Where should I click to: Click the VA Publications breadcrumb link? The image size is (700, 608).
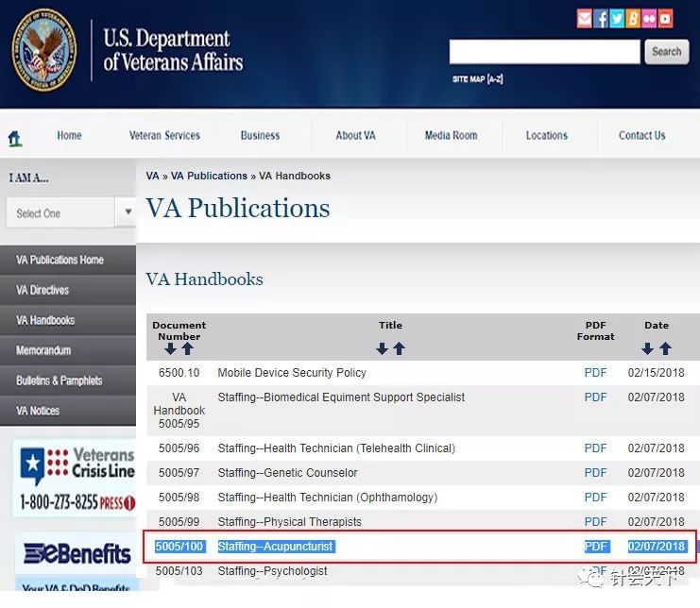(x=209, y=176)
